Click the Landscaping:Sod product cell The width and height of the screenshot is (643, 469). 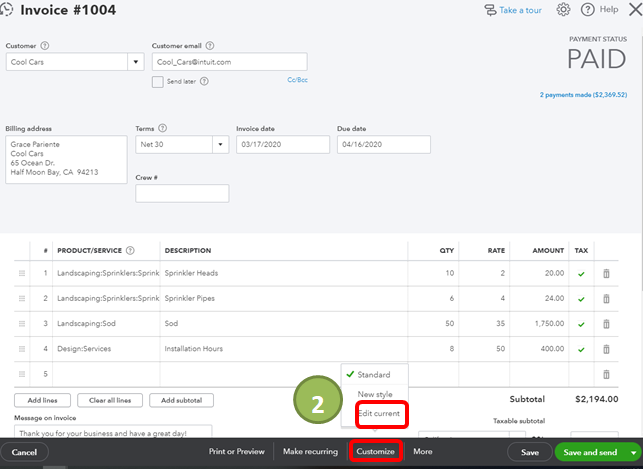(106, 323)
